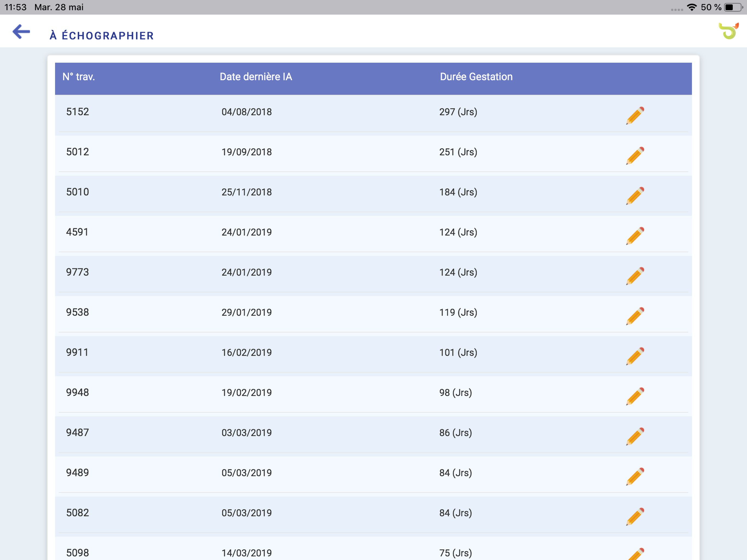Tap the 50 % battery percentage

(x=711, y=7)
